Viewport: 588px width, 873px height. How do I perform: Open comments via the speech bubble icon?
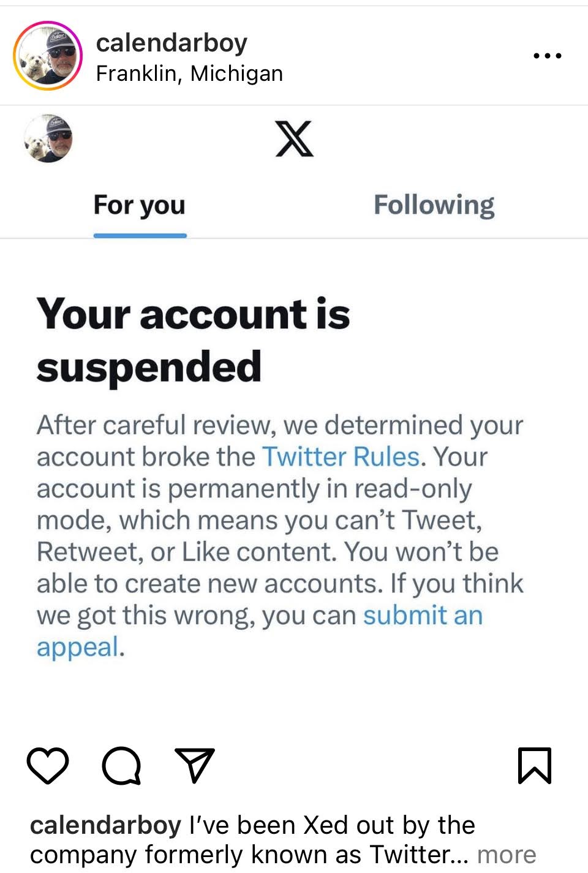tap(121, 765)
